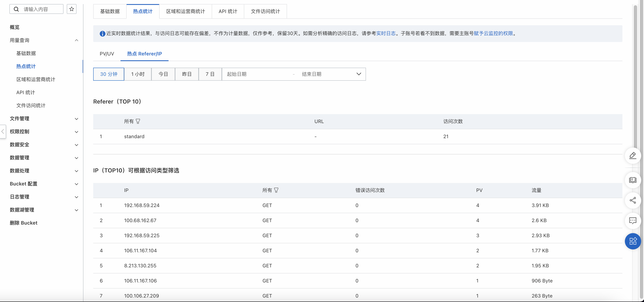644x302 pixels.
Task: Click the star favorite icon beside search
Action: coord(71,9)
